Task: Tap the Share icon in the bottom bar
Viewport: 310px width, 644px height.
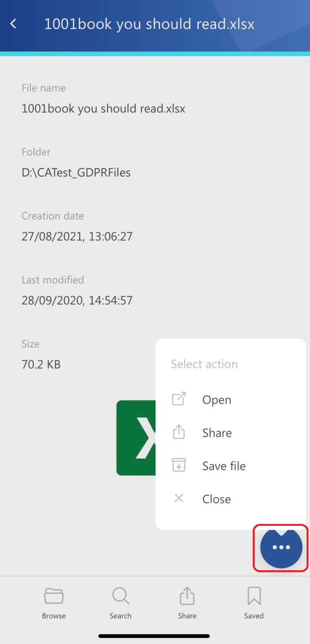Action: [187, 596]
